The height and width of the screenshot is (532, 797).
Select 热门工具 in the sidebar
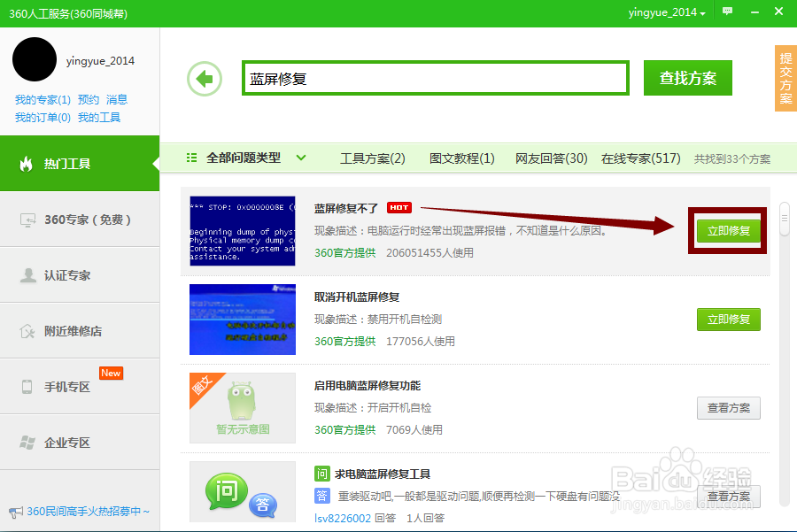tap(80, 164)
